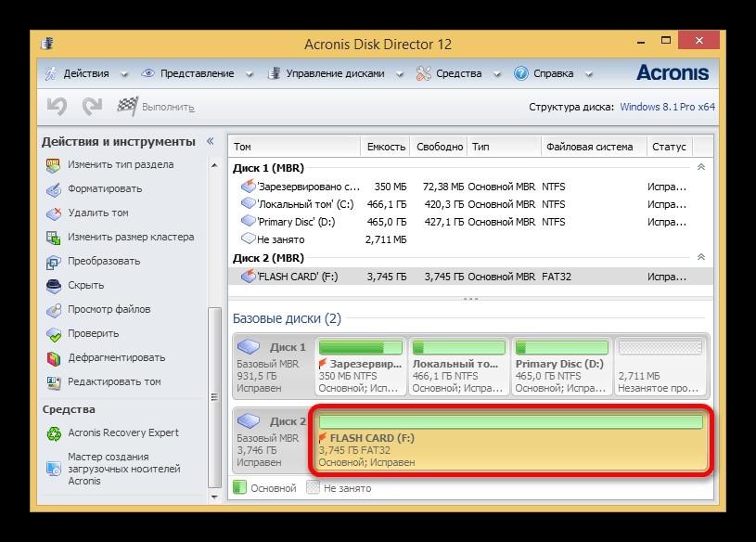The image size is (756, 542).
Task: Select the 'Primary Disc' (D:) row
Action: [470, 223]
